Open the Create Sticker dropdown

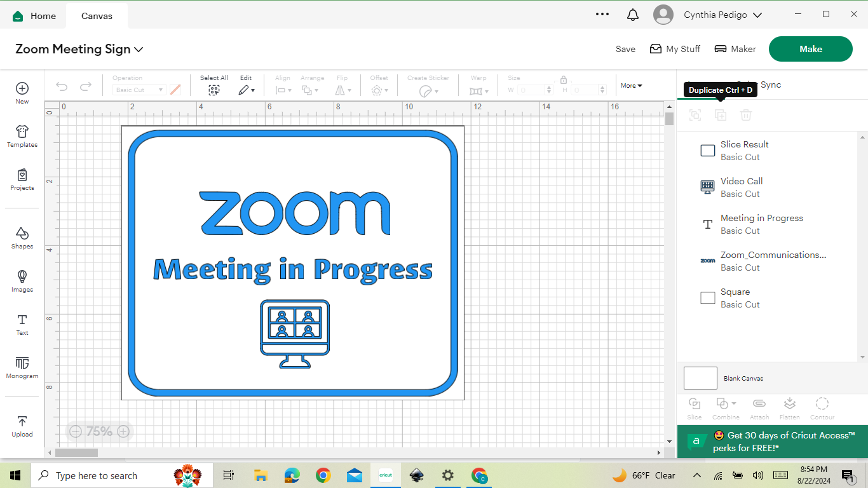click(x=428, y=90)
